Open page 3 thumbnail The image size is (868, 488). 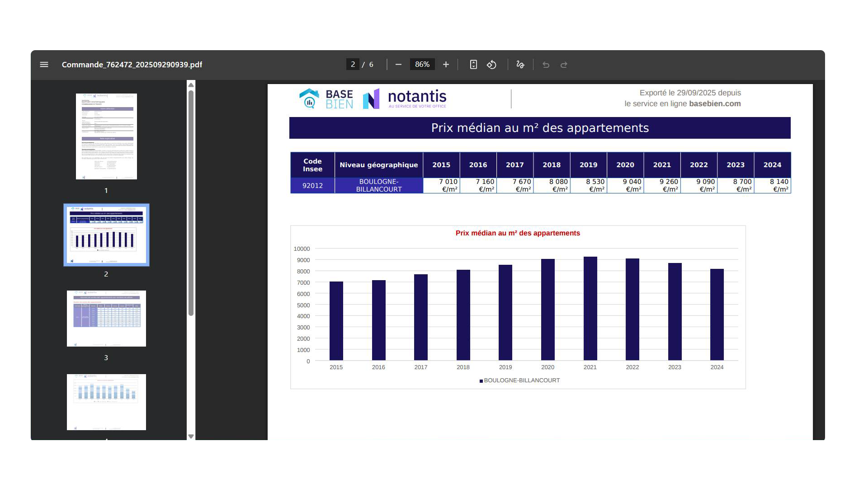point(106,319)
